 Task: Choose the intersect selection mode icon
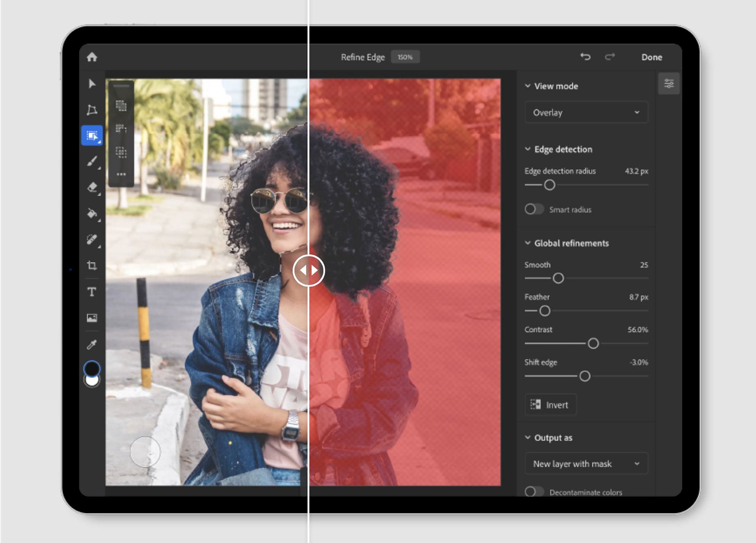121,152
